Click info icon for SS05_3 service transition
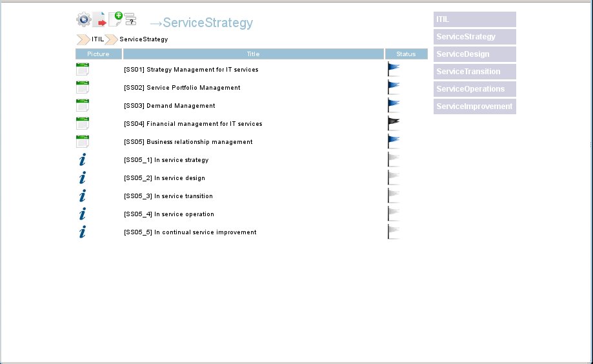The image size is (593, 364). 83,196
